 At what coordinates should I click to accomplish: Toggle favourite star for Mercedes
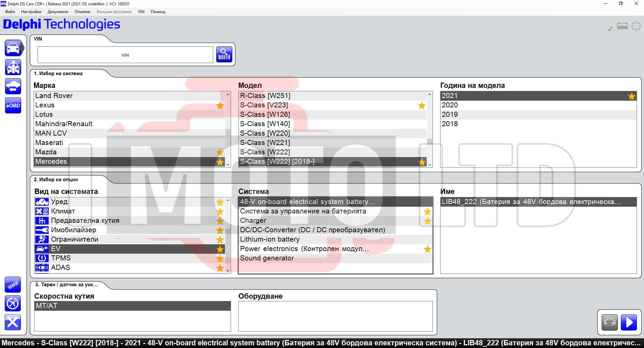220,162
